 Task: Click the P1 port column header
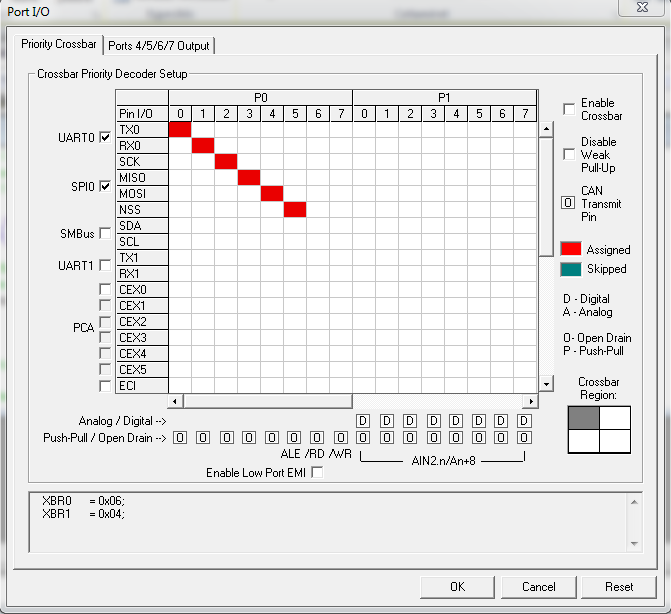pyautogui.click(x=445, y=98)
